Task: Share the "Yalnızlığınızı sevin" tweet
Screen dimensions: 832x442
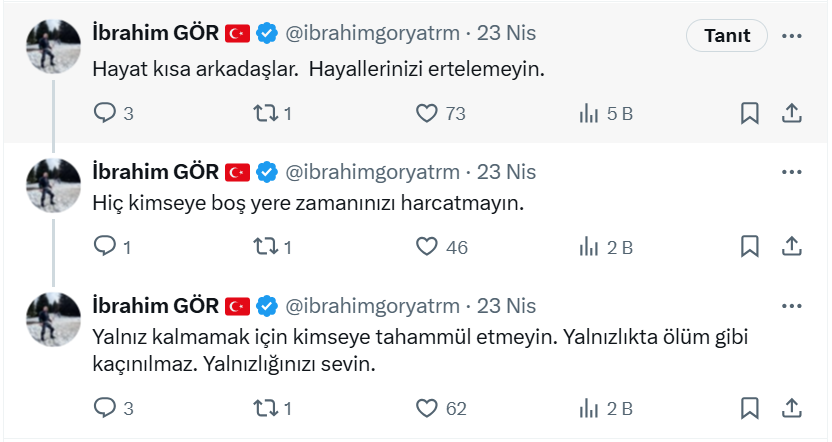Action: [790, 407]
